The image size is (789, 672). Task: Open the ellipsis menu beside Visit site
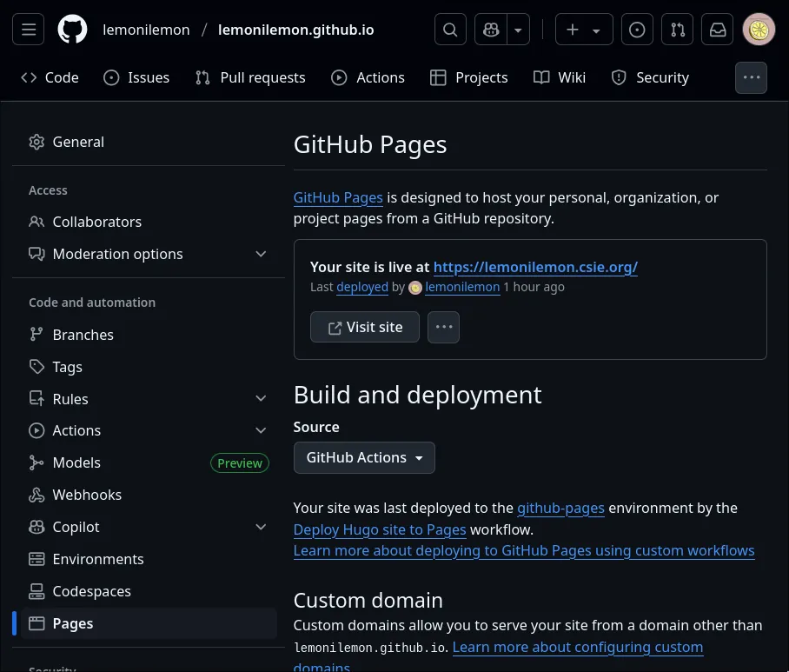pos(443,327)
